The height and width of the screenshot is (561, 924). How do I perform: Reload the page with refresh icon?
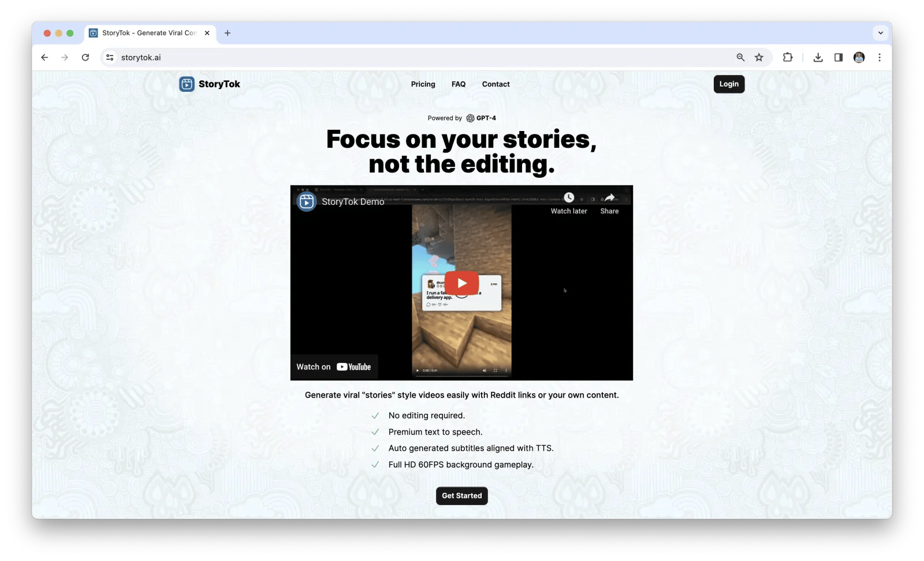85,58
